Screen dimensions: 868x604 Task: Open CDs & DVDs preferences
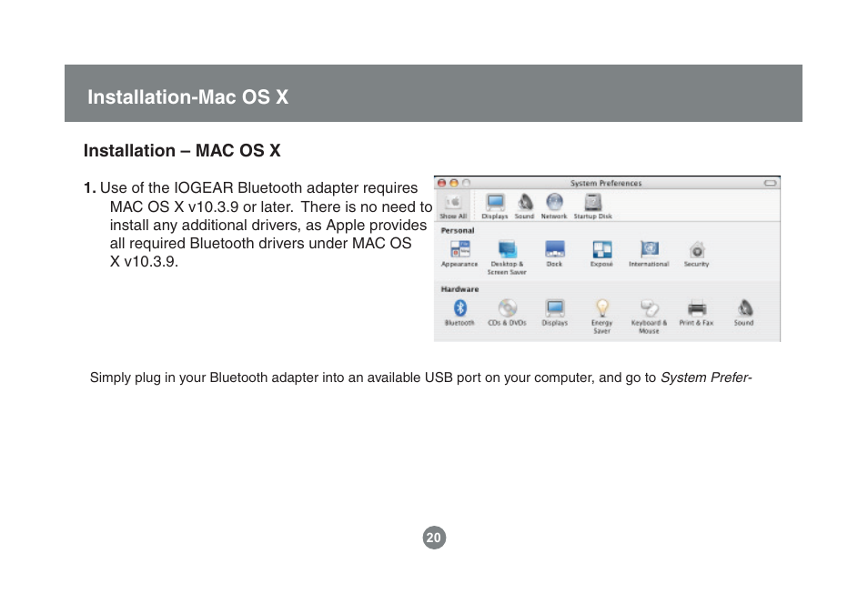click(507, 313)
